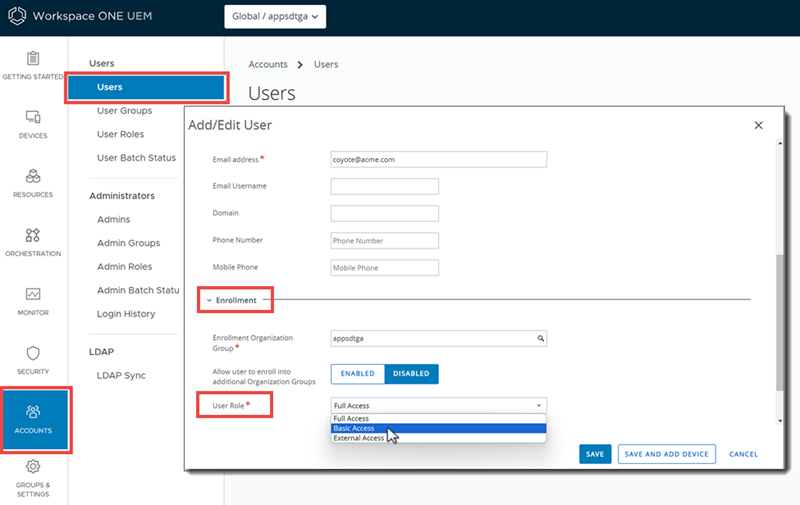Choose Full Access in the role list
This screenshot has height=505, width=800.
(x=439, y=418)
